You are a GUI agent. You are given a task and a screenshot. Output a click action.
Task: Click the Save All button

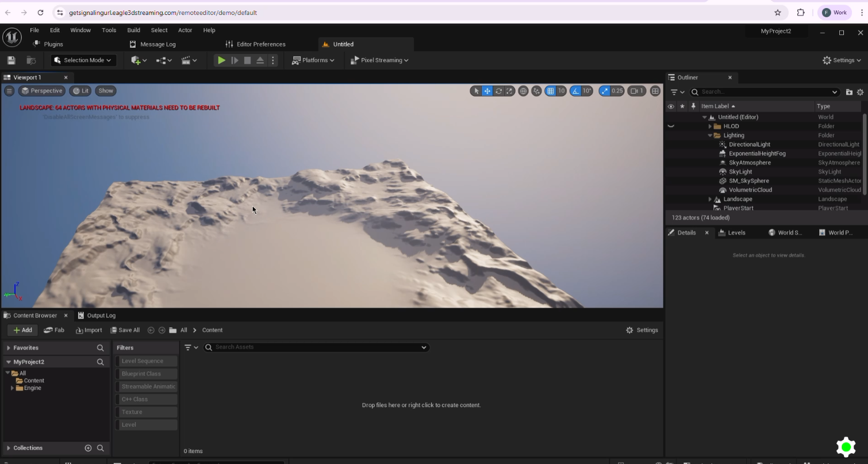click(x=125, y=330)
